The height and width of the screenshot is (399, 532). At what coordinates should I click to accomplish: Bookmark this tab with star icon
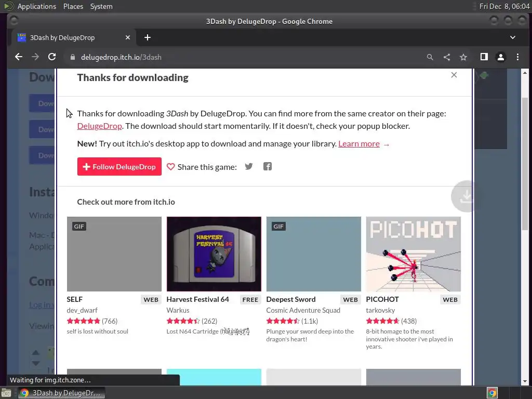463,57
